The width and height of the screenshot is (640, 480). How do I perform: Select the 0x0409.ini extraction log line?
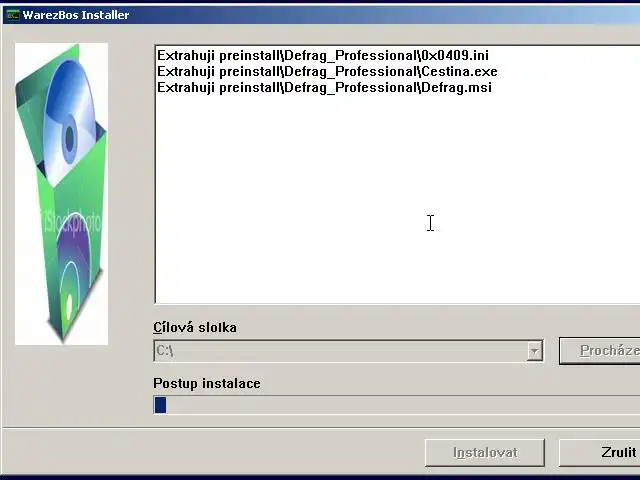(x=323, y=56)
